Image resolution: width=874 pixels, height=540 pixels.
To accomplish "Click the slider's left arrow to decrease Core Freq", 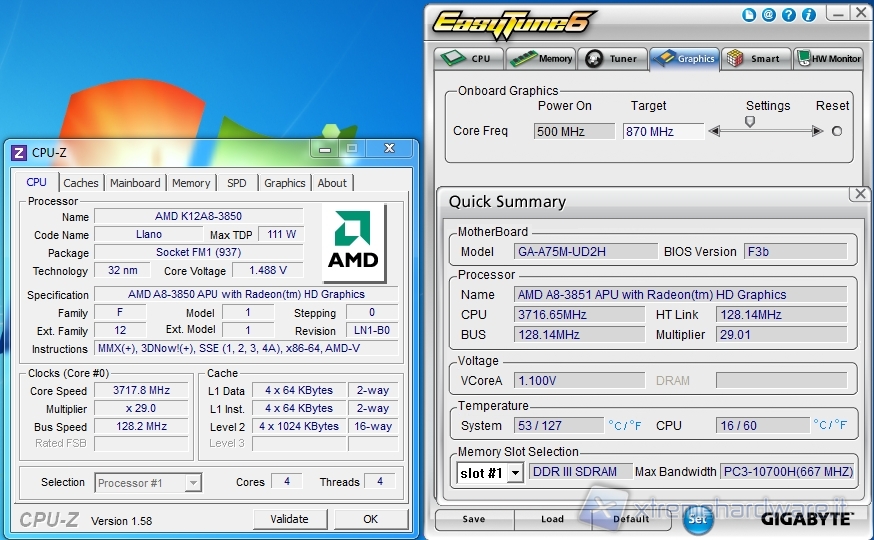I will click(714, 131).
